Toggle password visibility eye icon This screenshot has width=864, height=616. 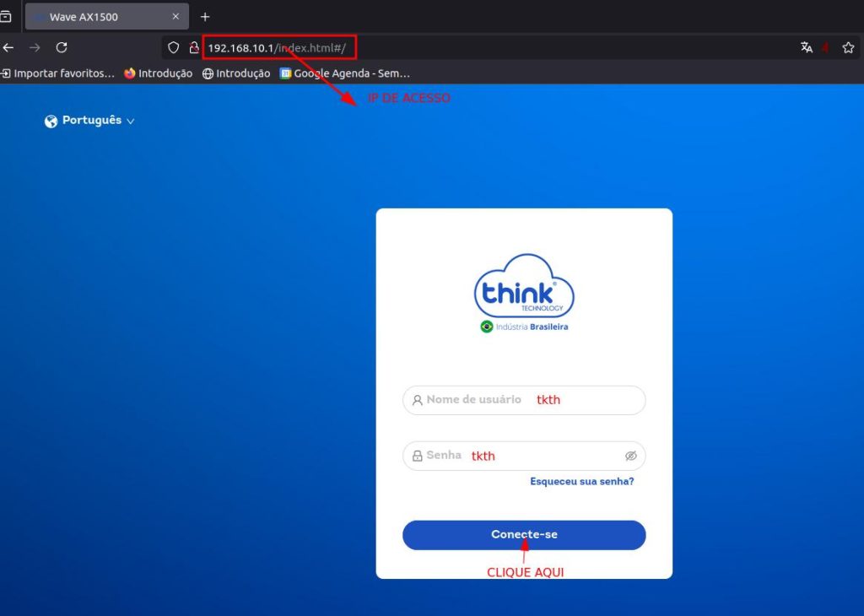631,456
